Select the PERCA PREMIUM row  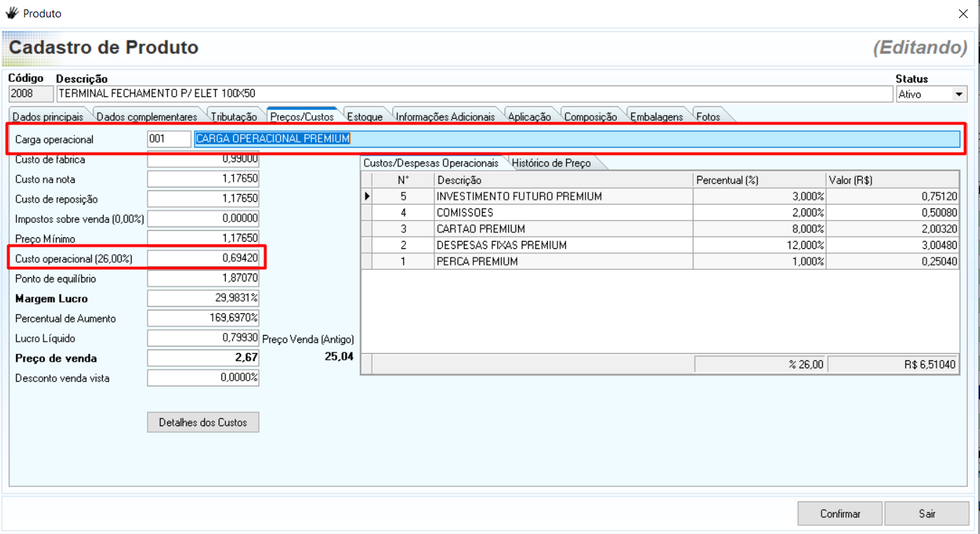click(x=660, y=261)
